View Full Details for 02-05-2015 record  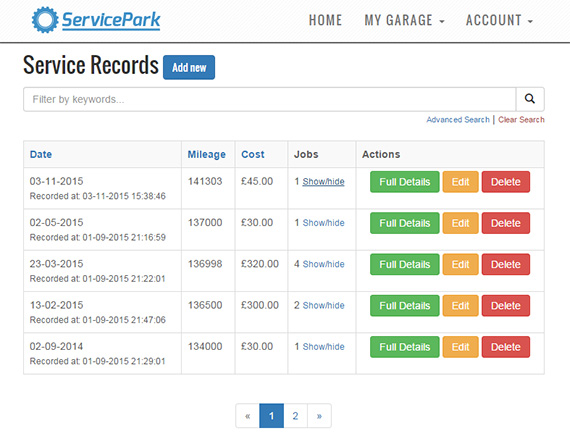(x=405, y=223)
